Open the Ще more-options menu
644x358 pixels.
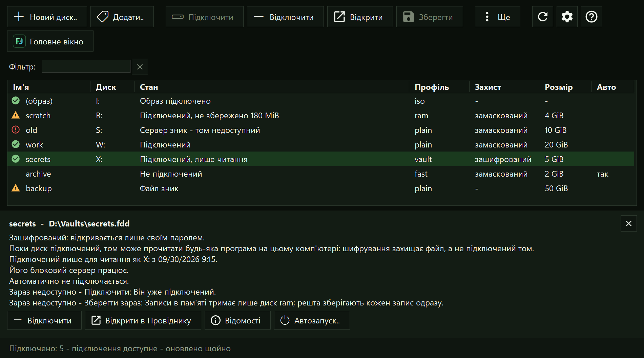pos(497,17)
